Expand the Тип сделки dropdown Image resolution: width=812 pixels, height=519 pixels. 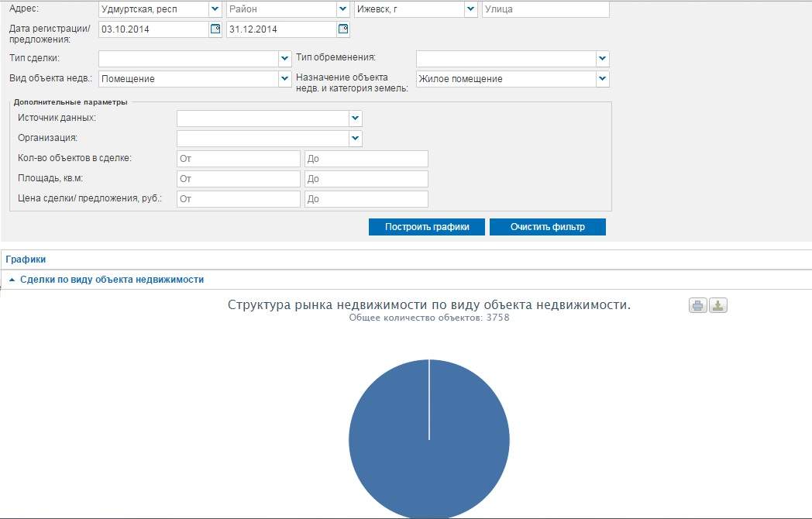(284, 59)
